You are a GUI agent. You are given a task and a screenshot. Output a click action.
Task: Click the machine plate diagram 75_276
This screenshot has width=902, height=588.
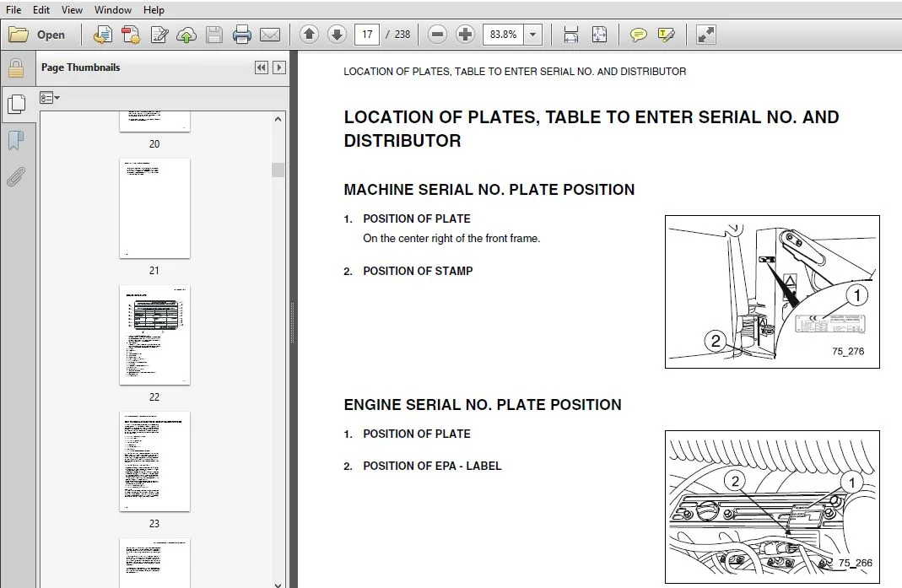click(772, 292)
